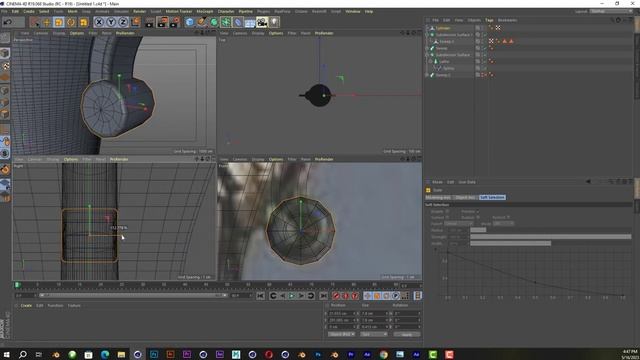Open Windows Start menu

[6, 354]
